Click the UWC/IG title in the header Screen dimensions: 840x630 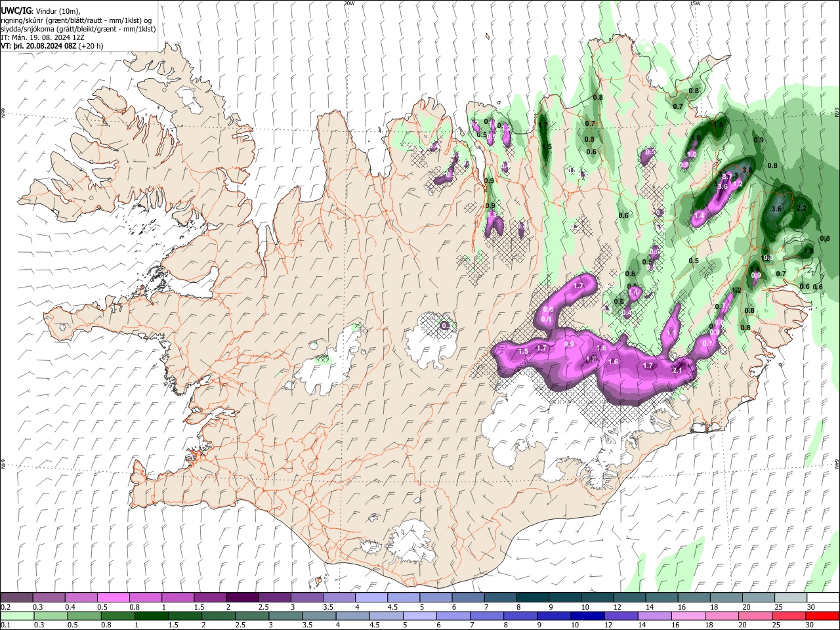click(x=16, y=11)
